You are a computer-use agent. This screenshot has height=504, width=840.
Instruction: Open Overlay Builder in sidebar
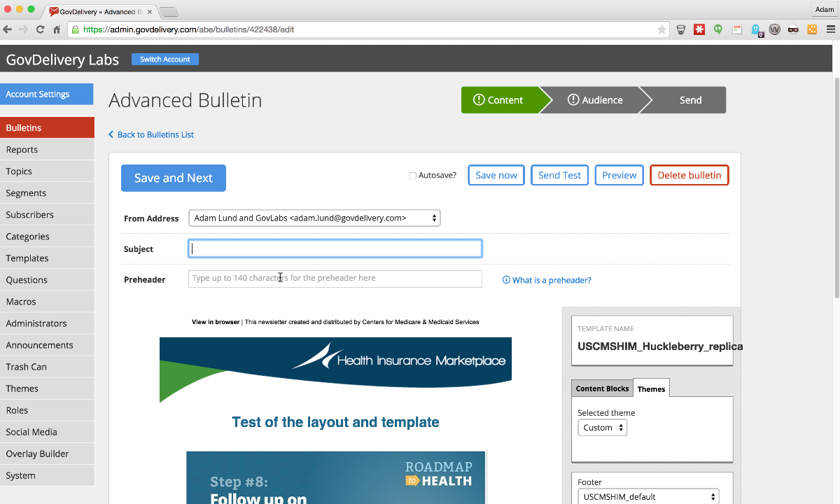pos(47,453)
